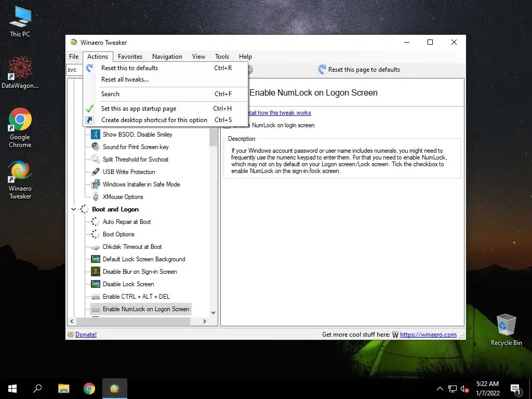Select Create desktop shortcut for this option
The image size is (532, 399).
pos(166,120)
